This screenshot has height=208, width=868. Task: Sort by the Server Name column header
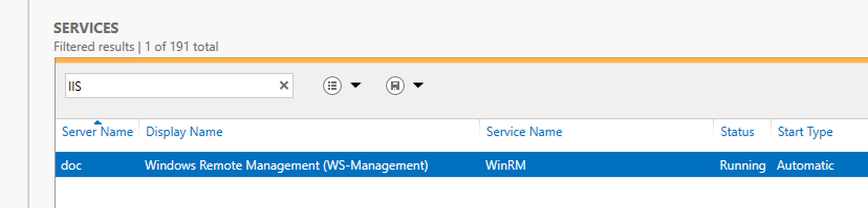coord(97,132)
